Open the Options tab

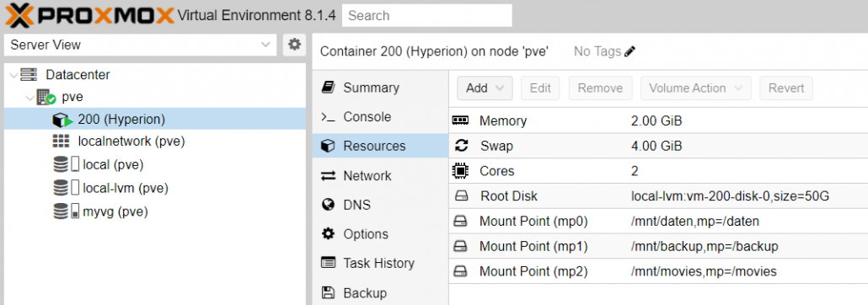[380, 234]
